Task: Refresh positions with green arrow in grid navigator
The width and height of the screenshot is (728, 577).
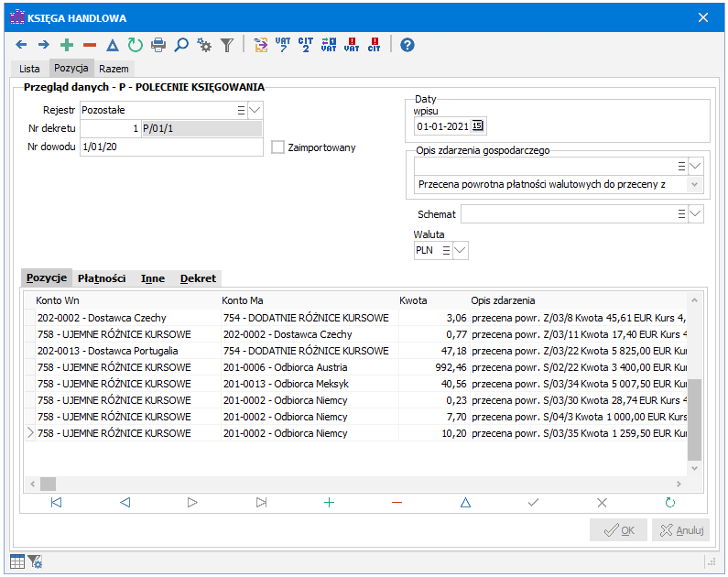Action: click(x=670, y=502)
